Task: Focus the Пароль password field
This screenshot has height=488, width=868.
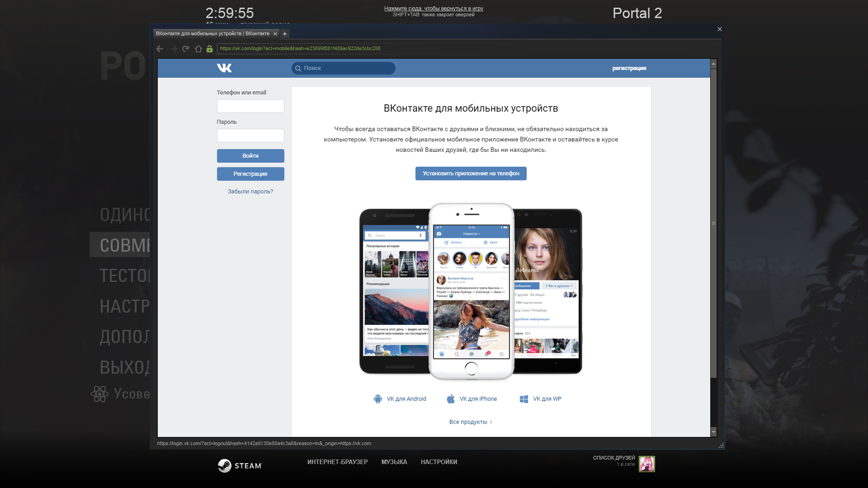Action: pyautogui.click(x=251, y=136)
